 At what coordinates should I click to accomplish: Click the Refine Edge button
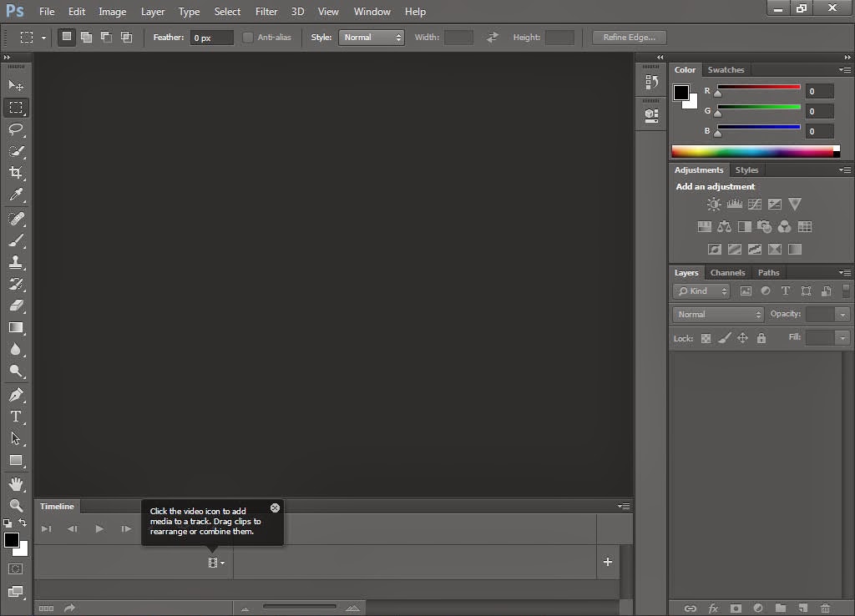point(629,38)
